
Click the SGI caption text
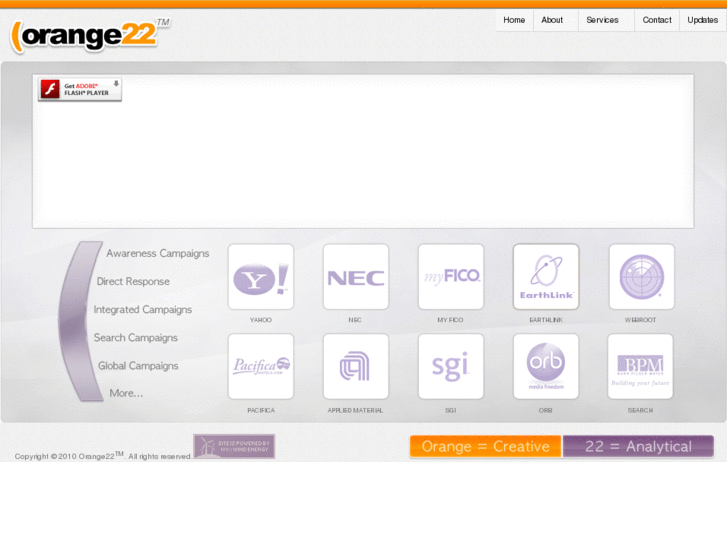tap(451, 410)
